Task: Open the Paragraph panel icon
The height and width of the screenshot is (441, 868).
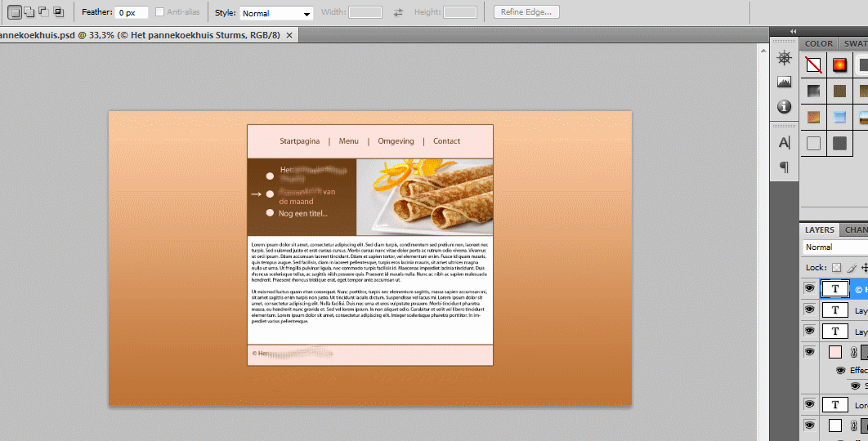Action: 785,167
